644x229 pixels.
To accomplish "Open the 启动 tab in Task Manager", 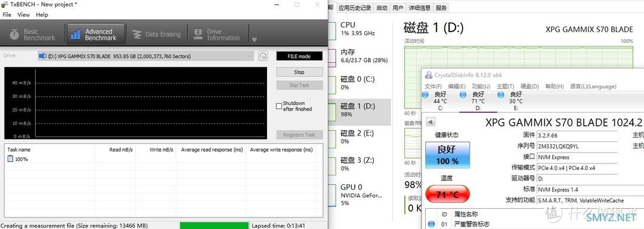I will pyautogui.click(x=382, y=8).
